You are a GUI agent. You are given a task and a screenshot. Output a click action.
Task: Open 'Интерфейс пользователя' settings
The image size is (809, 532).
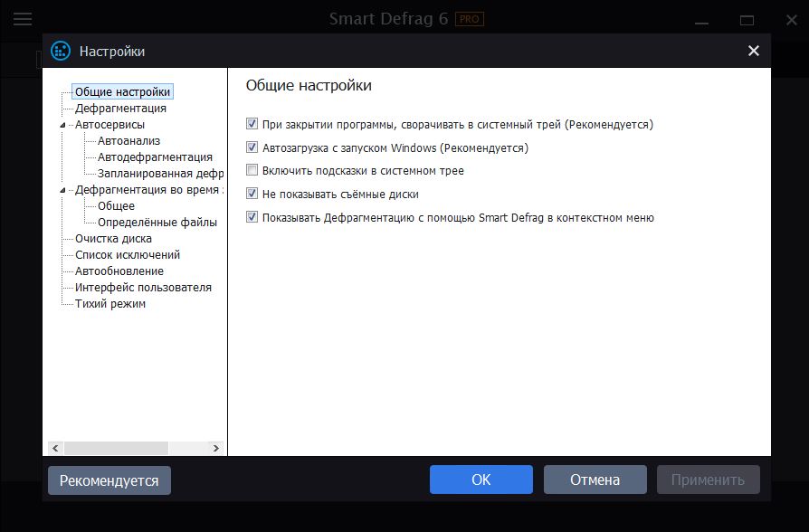click(x=144, y=288)
